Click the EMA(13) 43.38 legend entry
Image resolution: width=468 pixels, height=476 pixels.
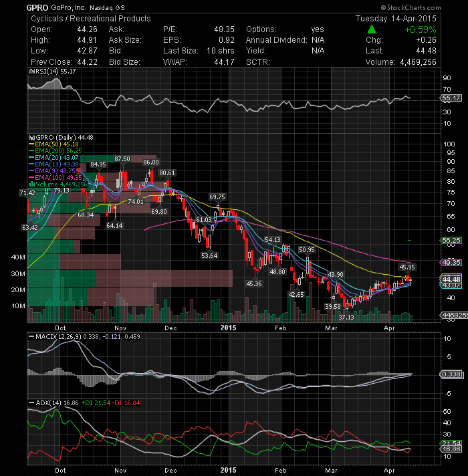pyautogui.click(x=53, y=164)
